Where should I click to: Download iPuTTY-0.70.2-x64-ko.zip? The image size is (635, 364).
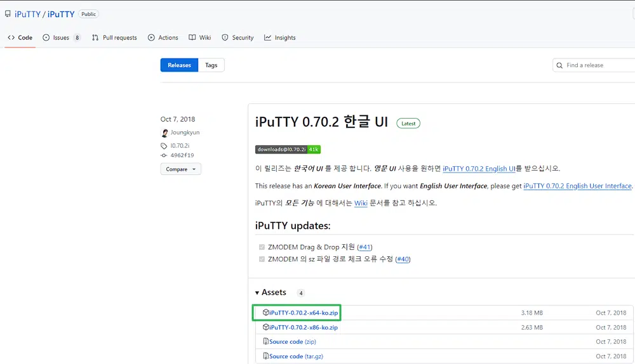click(x=304, y=313)
